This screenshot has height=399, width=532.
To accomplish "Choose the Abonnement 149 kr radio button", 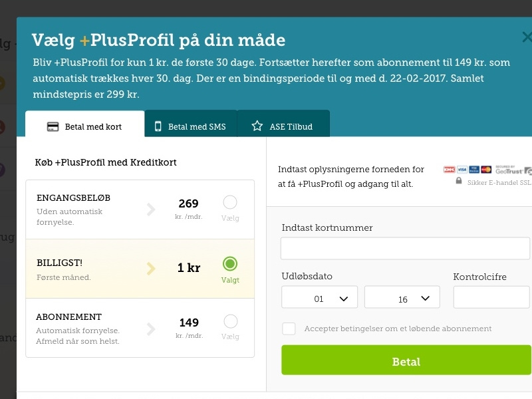I will pyautogui.click(x=230, y=321).
